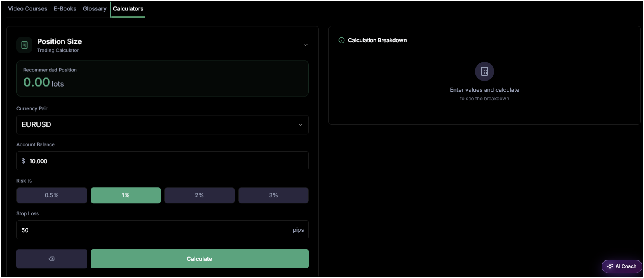Select 2% risk option
Screen dimensions: 644x278
point(199,195)
